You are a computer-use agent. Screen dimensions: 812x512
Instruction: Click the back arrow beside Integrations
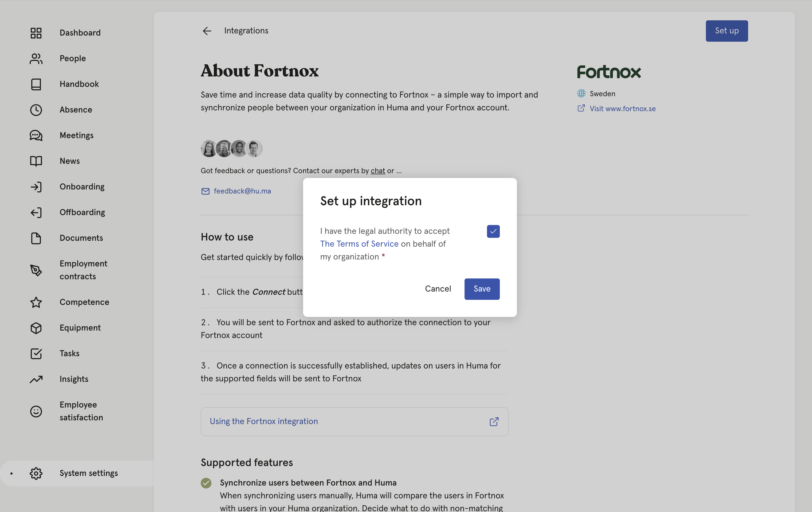click(x=207, y=31)
